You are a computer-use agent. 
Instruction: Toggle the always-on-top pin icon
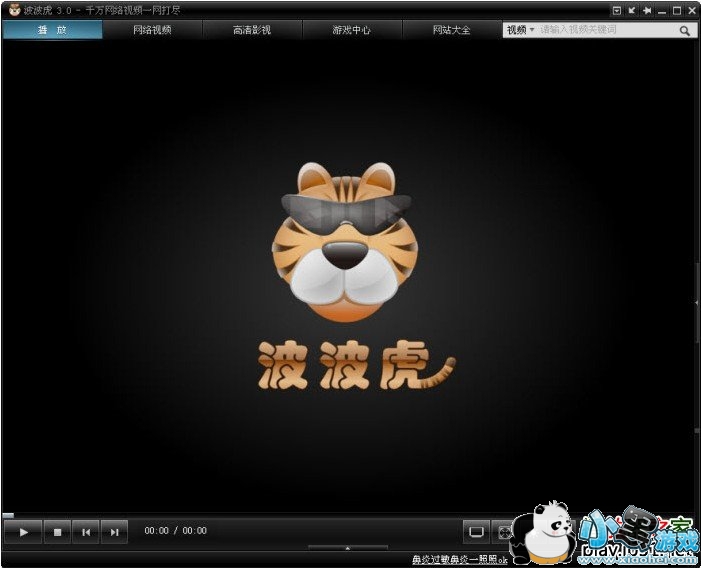coord(646,10)
